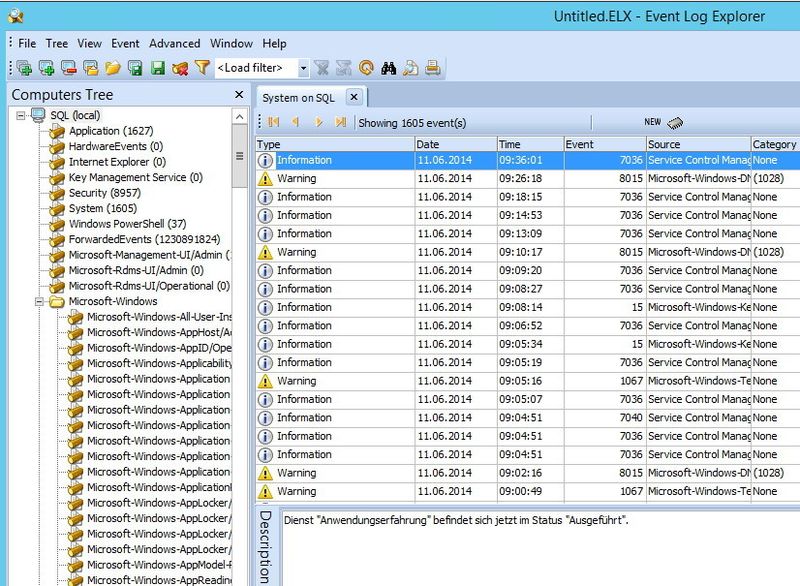Image resolution: width=800 pixels, height=586 pixels.
Task: Go to next page arrow
Action: [318, 122]
